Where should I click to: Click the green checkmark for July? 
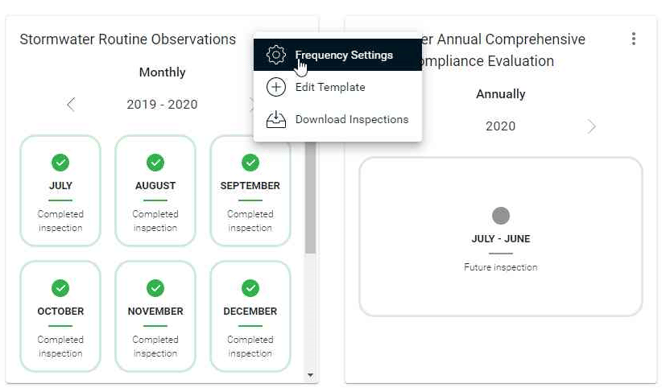60,162
